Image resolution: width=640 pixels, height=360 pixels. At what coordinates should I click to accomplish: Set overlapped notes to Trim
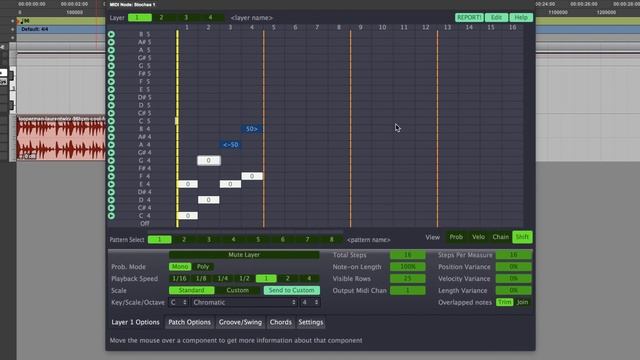pyautogui.click(x=504, y=302)
